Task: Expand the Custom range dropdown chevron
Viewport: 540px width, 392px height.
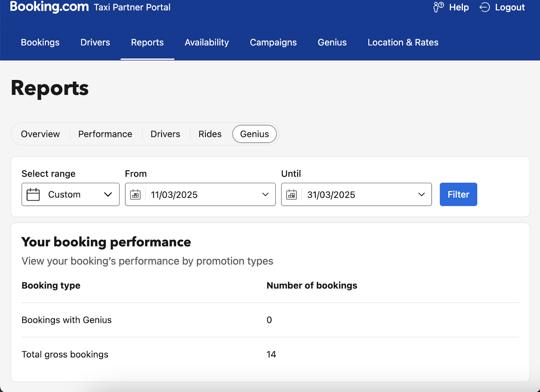Action: coord(108,194)
